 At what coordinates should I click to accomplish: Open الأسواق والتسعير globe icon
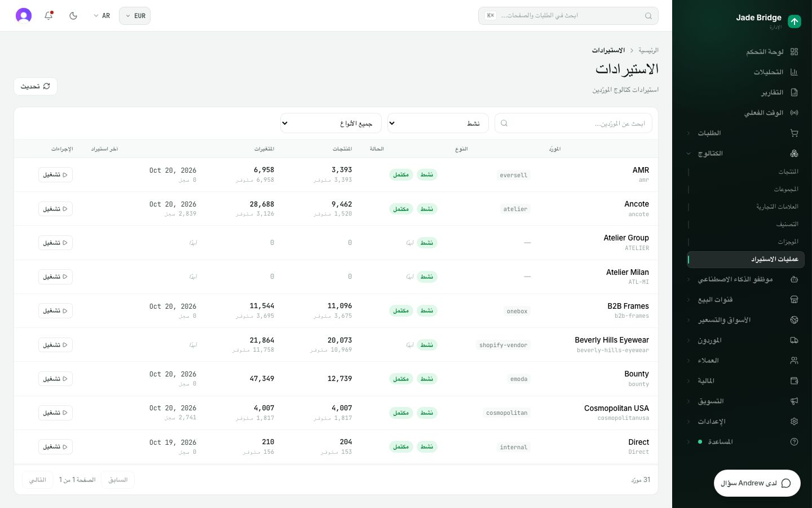click(x=795, y=320)
